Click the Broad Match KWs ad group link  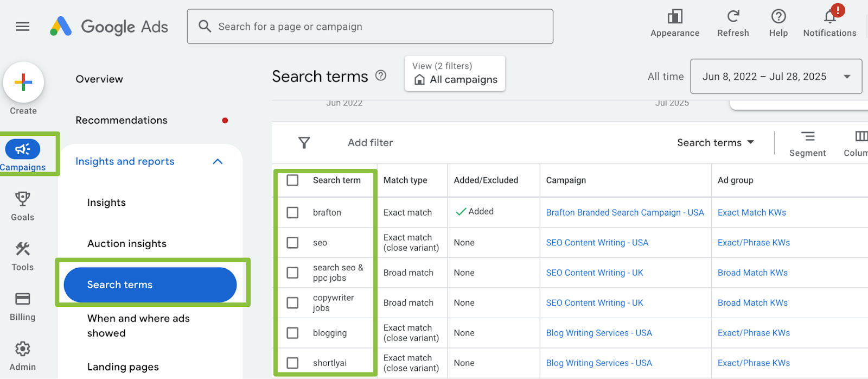752,273
